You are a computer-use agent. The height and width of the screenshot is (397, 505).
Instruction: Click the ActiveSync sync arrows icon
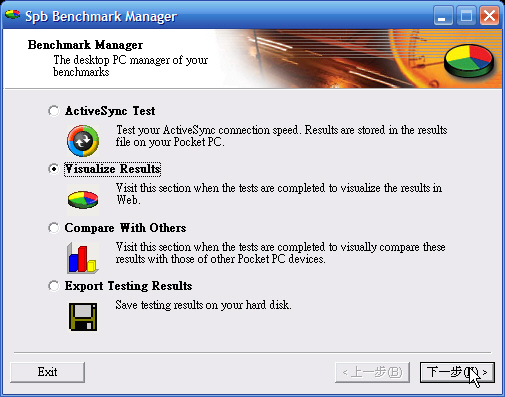(83, 141)
